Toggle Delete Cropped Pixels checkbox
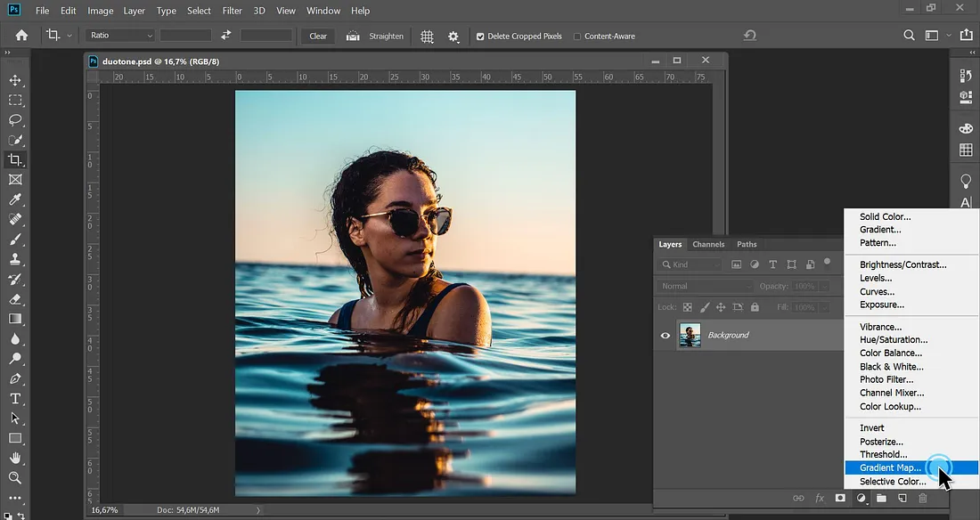980x520 pixels. [480, 37]
